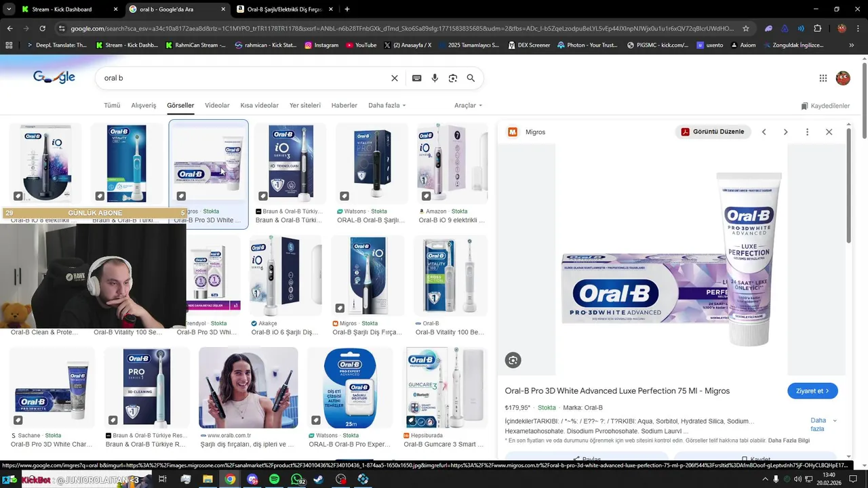Select the Kısa videolar tab
Screen dimensions: 868x488
click(x=259, y=106)
